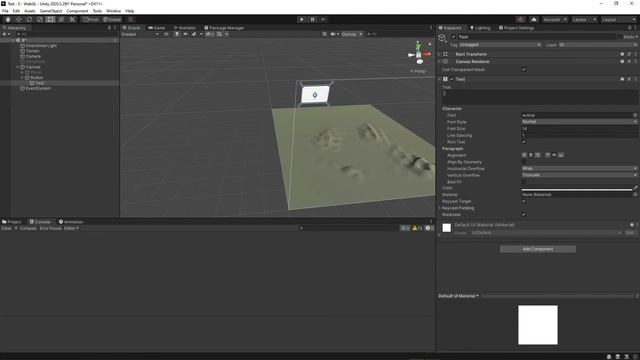640x360 pixels.
Task: Select Camera object in Hierarchy
Action: [33, 56]
